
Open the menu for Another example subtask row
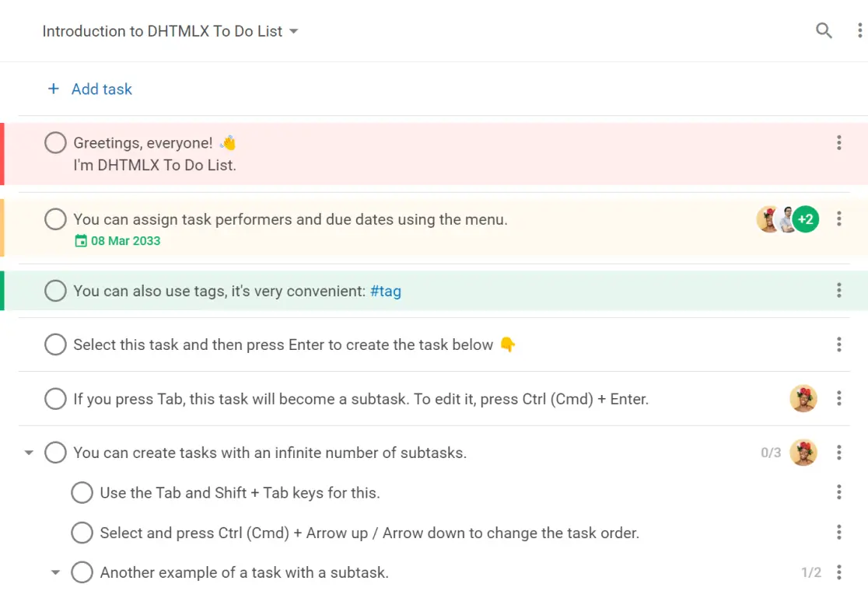click(x=838, y=573)
